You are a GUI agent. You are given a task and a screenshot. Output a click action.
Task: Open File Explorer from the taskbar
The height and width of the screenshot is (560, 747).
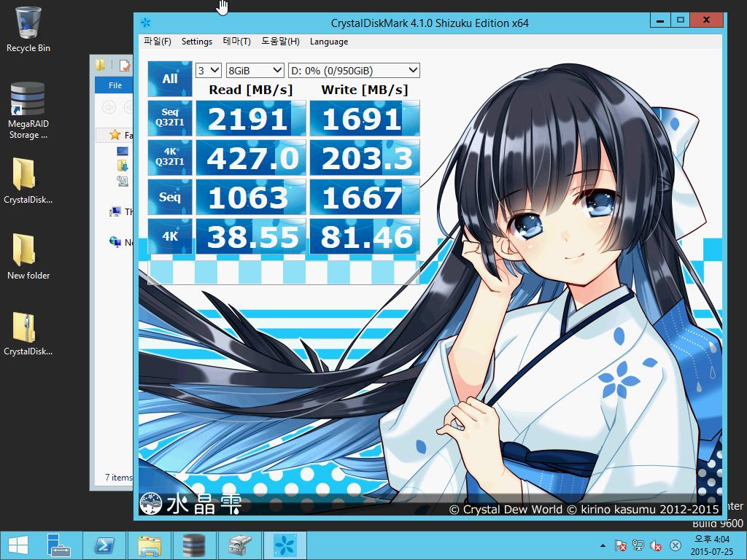click(x=149, y=545)
